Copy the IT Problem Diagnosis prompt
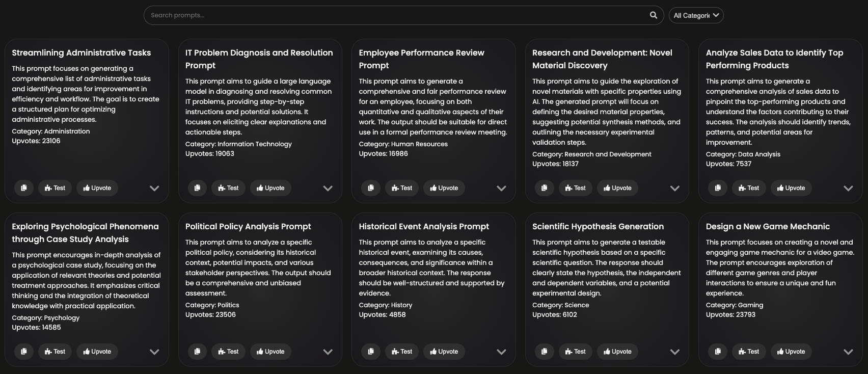 click(197, 188)
